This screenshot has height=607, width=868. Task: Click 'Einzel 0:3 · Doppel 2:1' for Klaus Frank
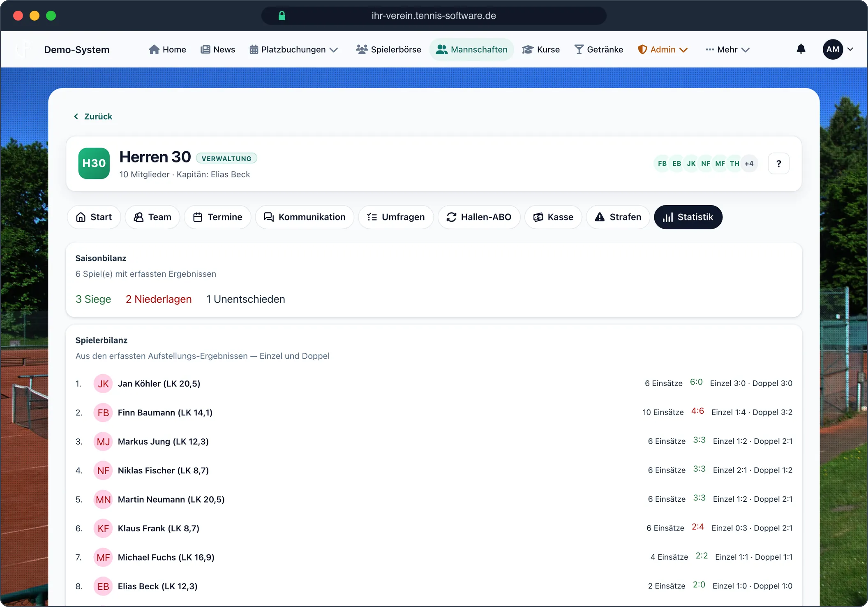click(752, 528)
